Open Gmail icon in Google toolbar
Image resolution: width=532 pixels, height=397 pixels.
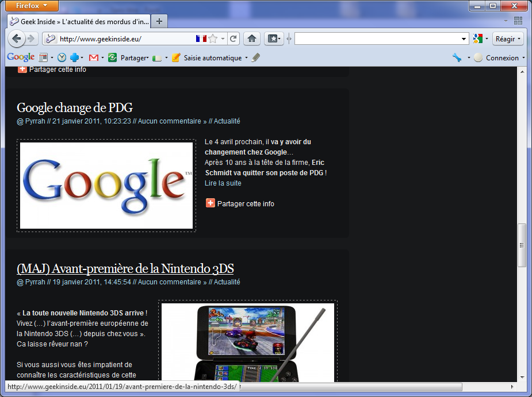tap(94, 58)
